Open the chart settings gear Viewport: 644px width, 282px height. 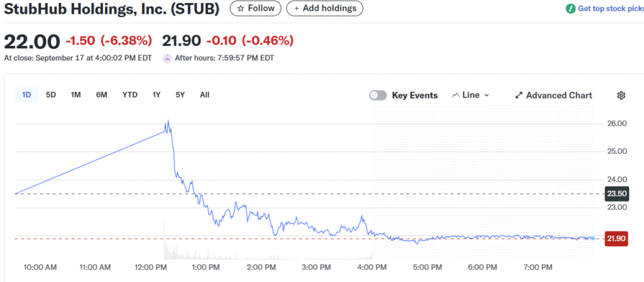tap(621, 95)
